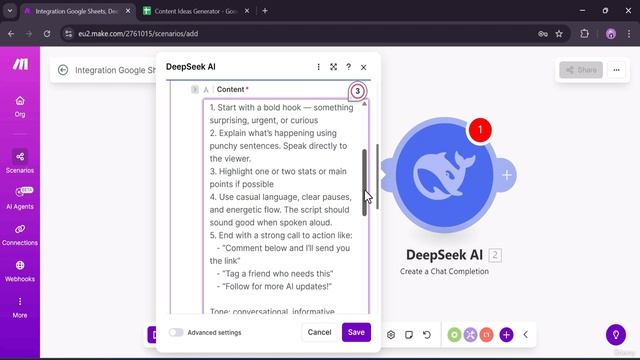Click the purple plus favorites icon
Viewport: 640px width, 360px height.
point(506,335)
